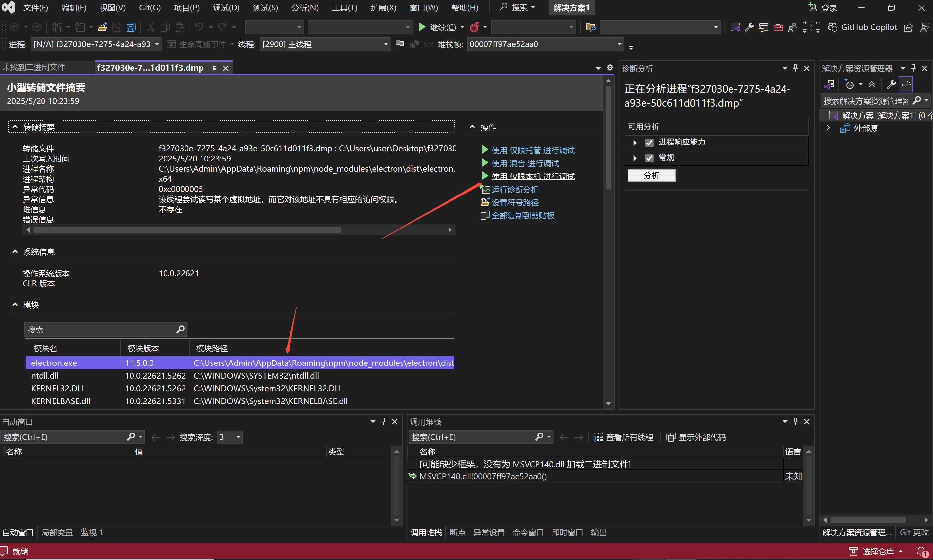
Task: Click the Hot Reload flame icon
Action: point(474,27)
